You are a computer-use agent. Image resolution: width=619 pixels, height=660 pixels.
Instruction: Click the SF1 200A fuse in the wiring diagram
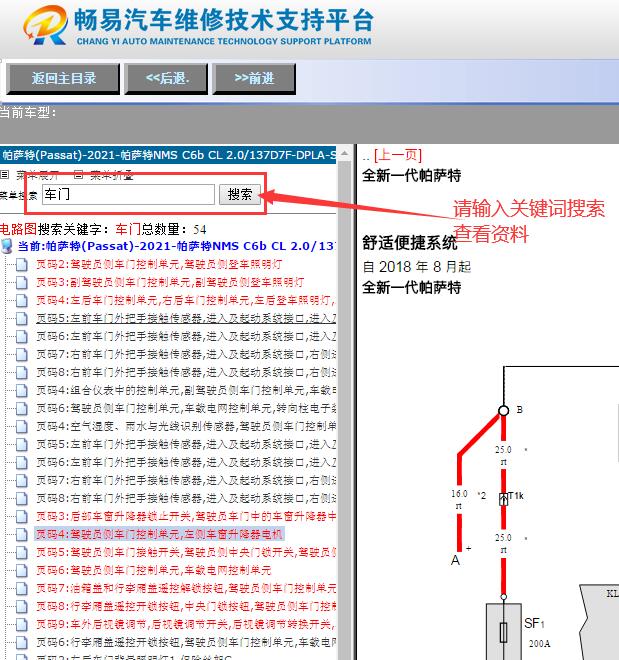(x=504, y=631)
